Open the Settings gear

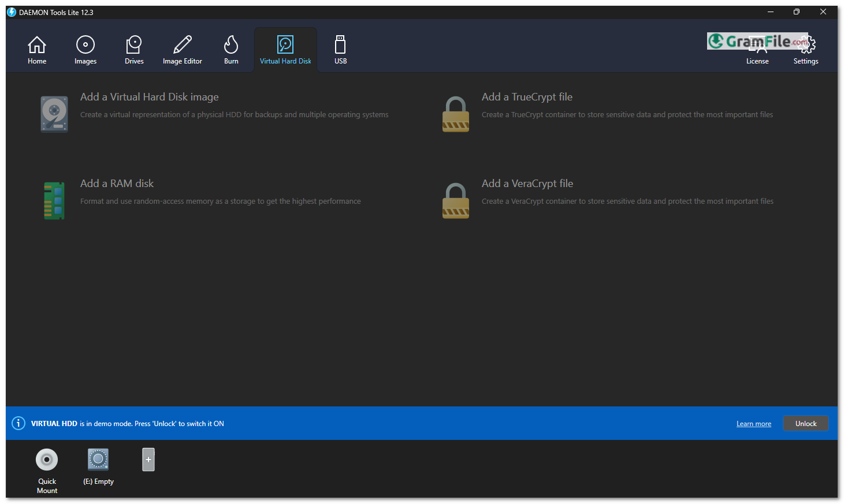pos(806,50)
